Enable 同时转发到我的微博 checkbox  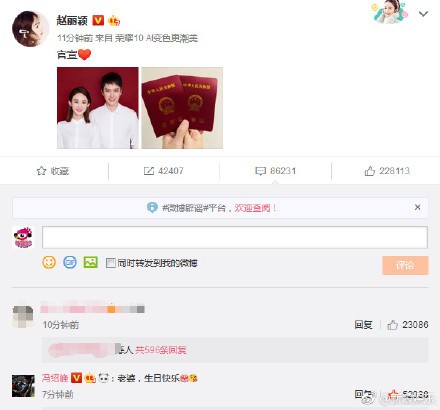coord(111,263)
